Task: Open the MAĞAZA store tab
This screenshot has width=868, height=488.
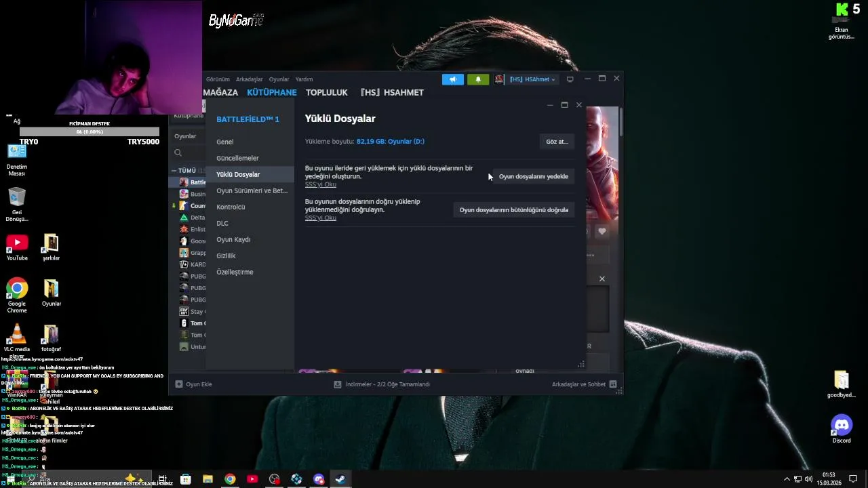Action: 220,92
